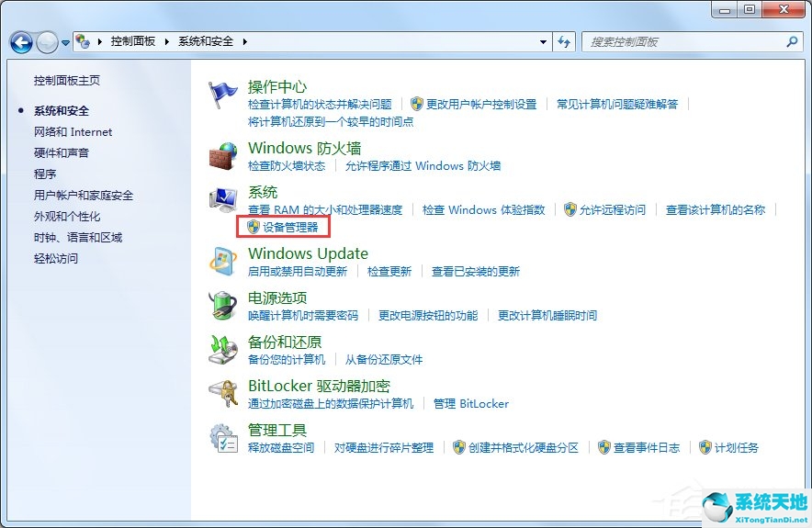Click the Windows Firewall brick wall icon
Image resolution: width=812 pixels, height=528 pixels.
tap(223, 156)
